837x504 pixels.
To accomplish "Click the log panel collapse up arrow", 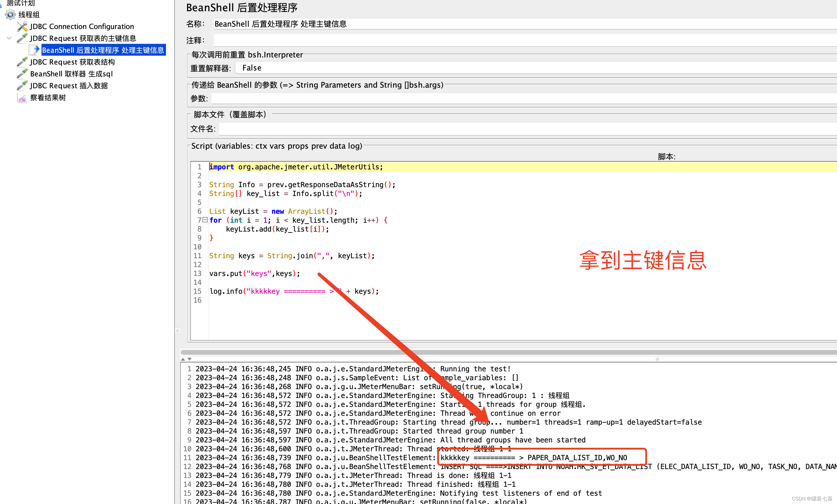I will 183,359.
